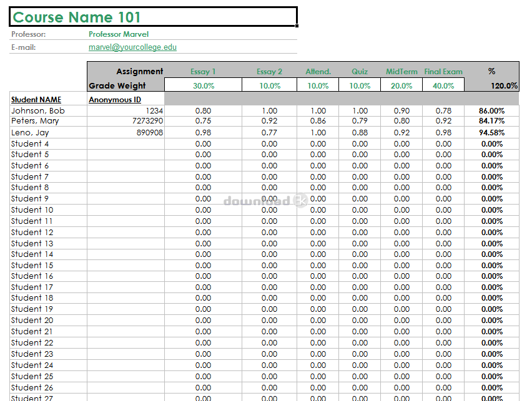Select the Student 18 name cell
The image size is (532, 401).
(48, 298)
